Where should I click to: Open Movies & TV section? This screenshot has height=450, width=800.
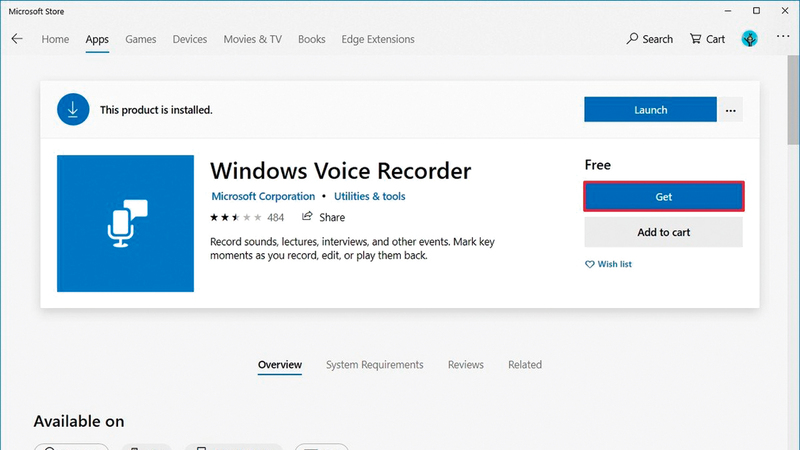click(x=252, y=39)
